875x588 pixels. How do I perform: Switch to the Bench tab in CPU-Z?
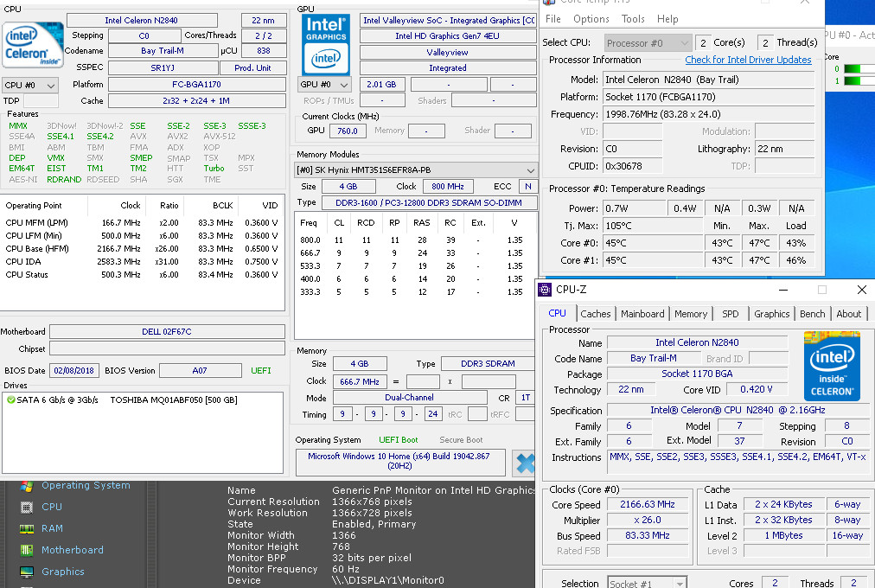pyautogui.click(x=812, y=314)
